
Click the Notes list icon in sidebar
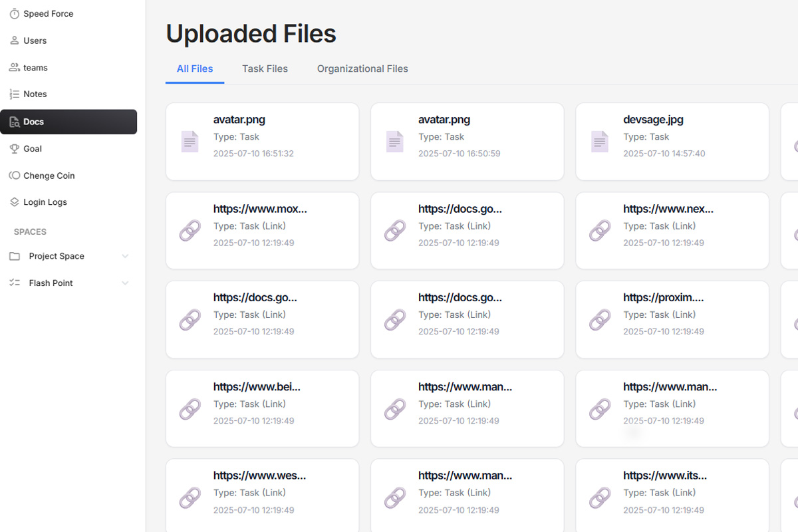point(14,94)
